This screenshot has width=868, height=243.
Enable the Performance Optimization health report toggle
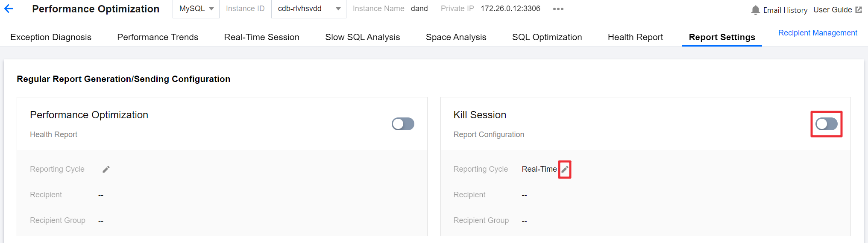click(403, 124)
